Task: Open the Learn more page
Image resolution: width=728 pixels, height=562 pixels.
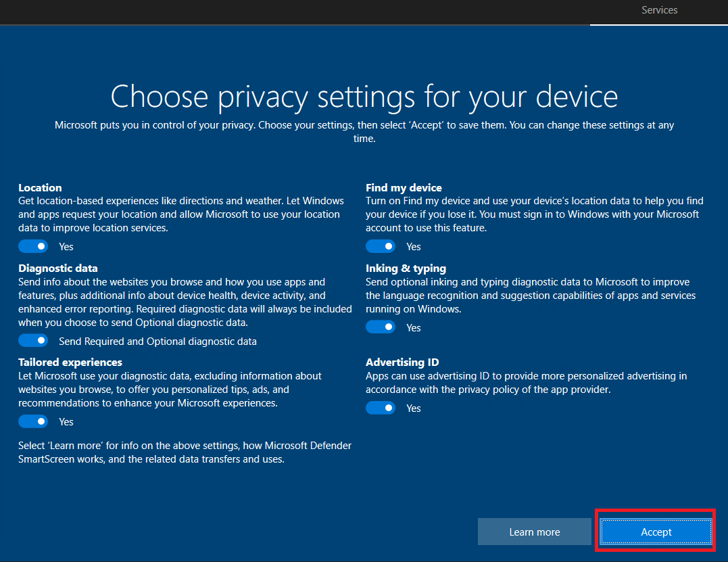Action: click(534, 532)
